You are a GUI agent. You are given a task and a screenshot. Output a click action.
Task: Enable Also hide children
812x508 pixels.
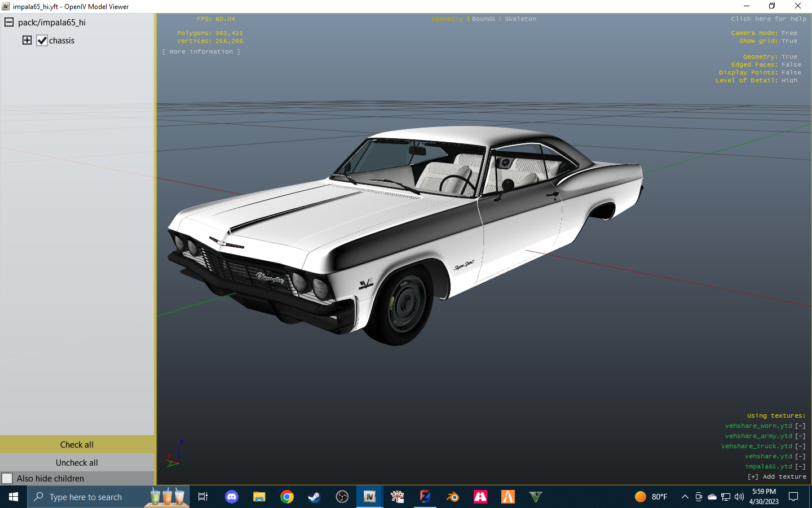coord(7,478)
